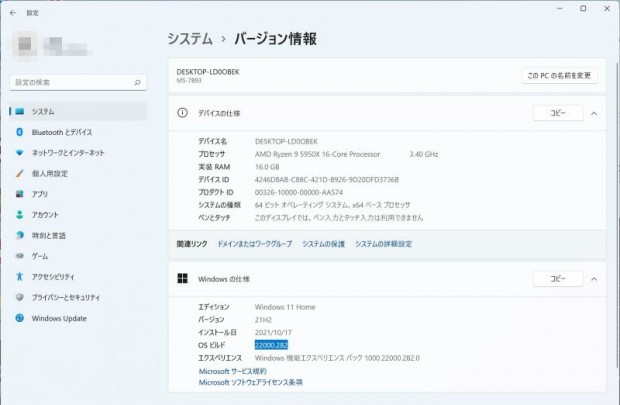Open Bluetooth とデバイス settings
Image resolution: width=620 pixels, height=405 pixels.
click(x=78, y=132)
